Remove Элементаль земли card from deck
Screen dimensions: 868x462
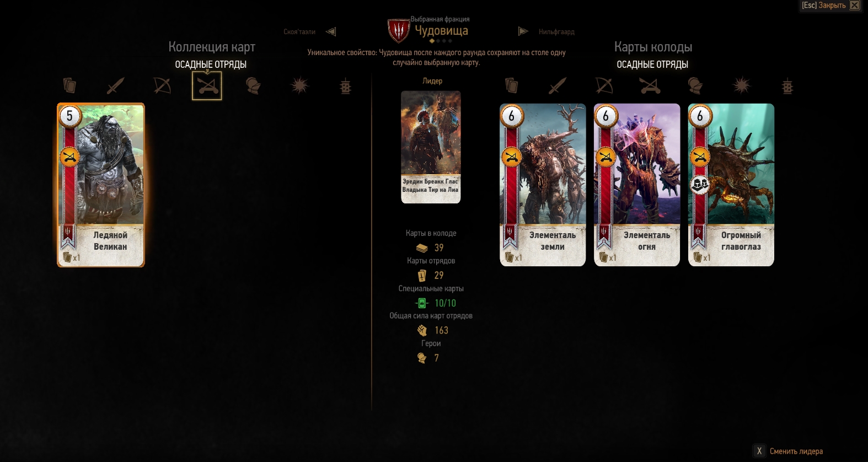click(543, 185)
